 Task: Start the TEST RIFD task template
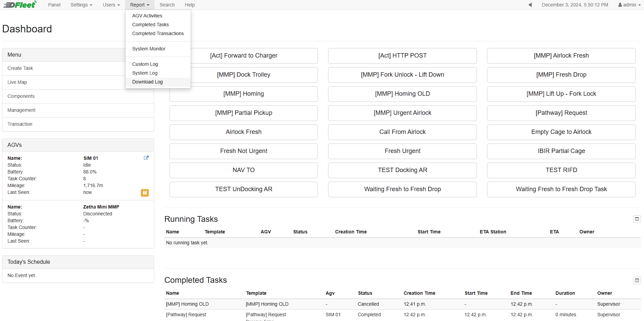(561, 170)
